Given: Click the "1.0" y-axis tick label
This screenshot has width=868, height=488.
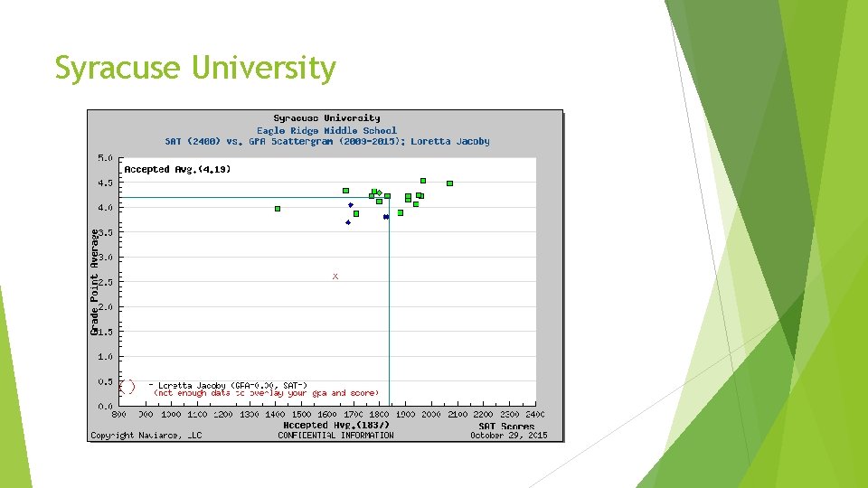Looking at the screenshot, I should [105, 357].
